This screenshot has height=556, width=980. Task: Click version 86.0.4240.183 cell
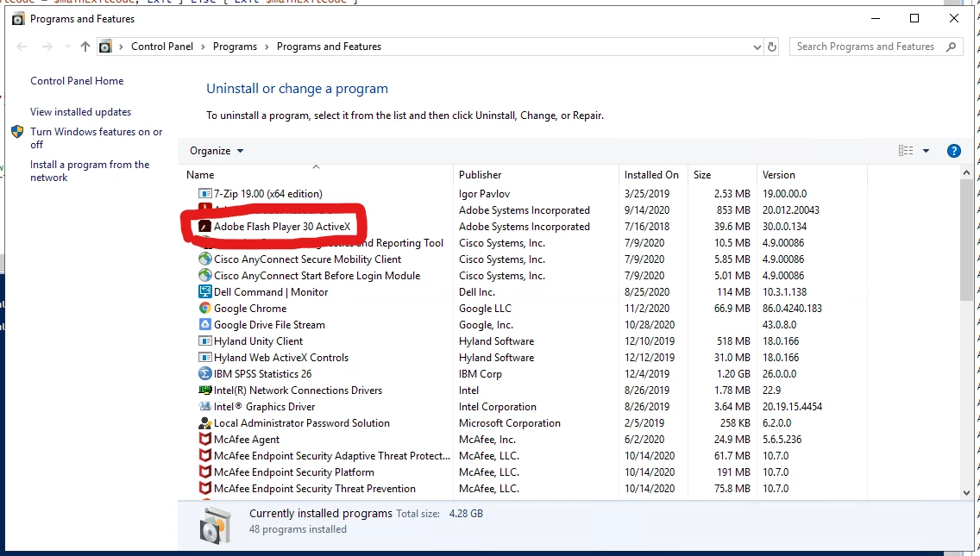coord(792,308)
